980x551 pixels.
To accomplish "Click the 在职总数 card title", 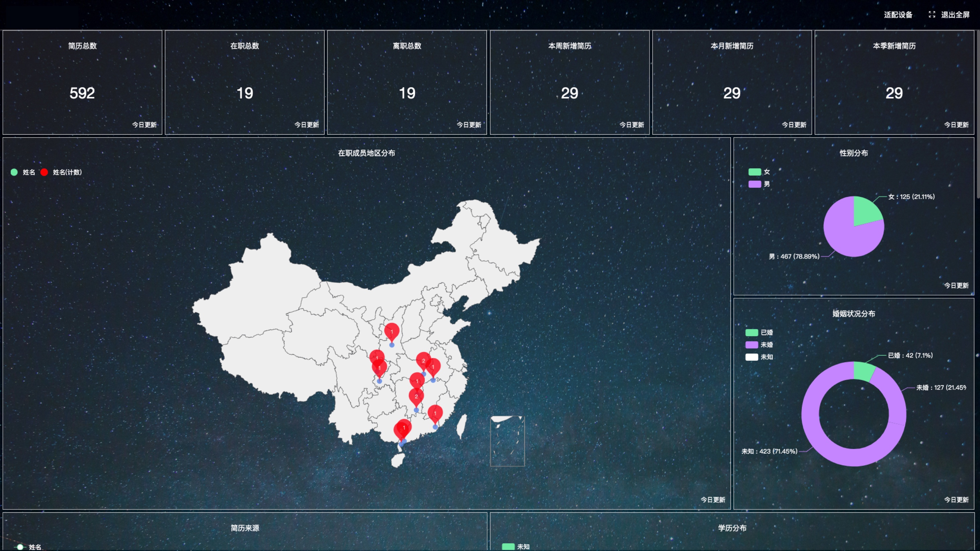I will click(x=245, y=45).
